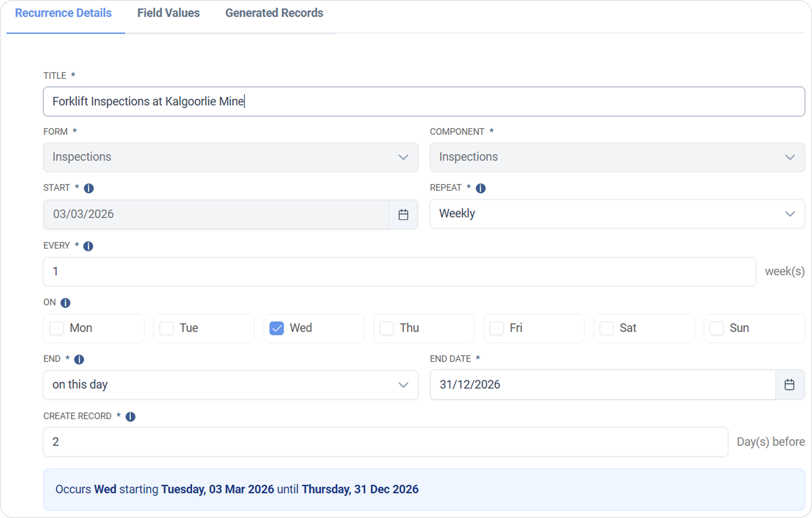The height and width of the screenshot is (518, 812).
Task: Click the info icon beside ON label
Action: point(66,303)
